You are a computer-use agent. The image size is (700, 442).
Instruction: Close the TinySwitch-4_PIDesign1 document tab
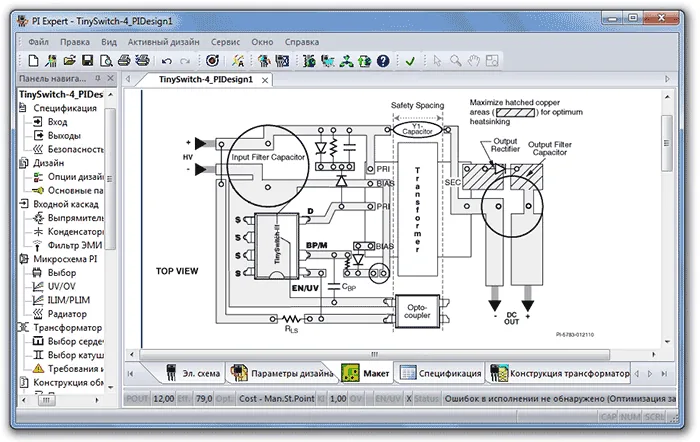tap(265, 80)
